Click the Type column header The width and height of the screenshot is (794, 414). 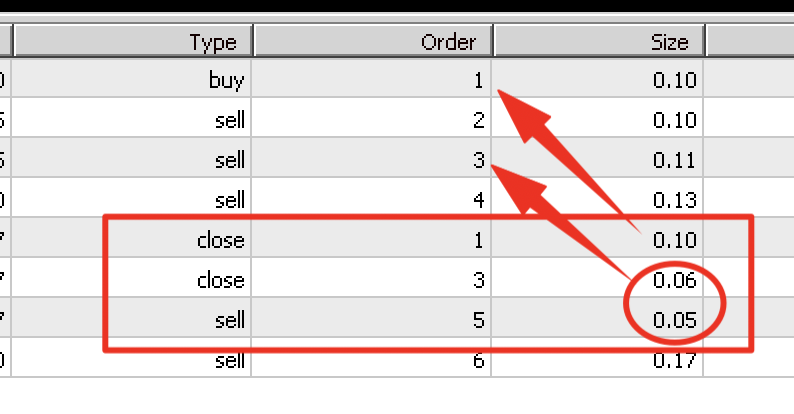coord(133,40)
